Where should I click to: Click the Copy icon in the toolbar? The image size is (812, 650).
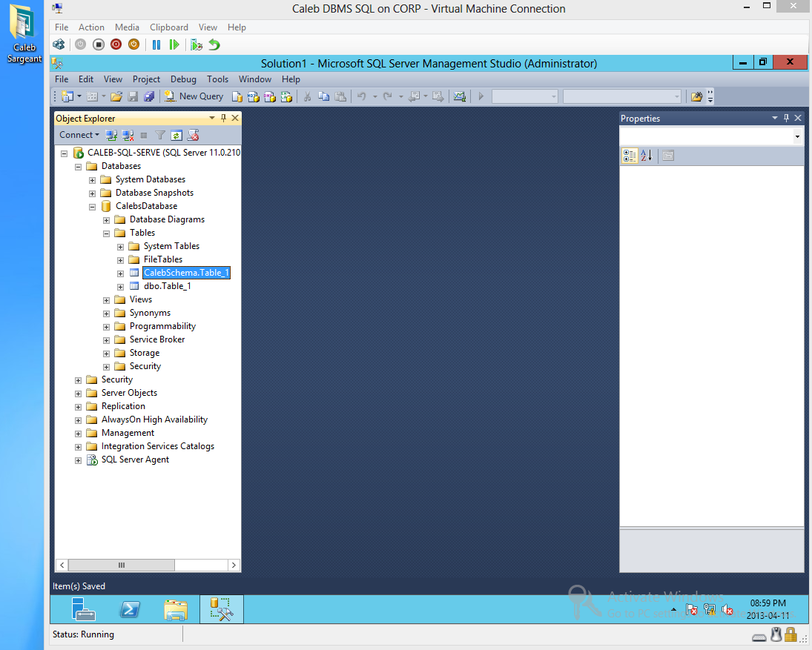(x=323, y=96)
